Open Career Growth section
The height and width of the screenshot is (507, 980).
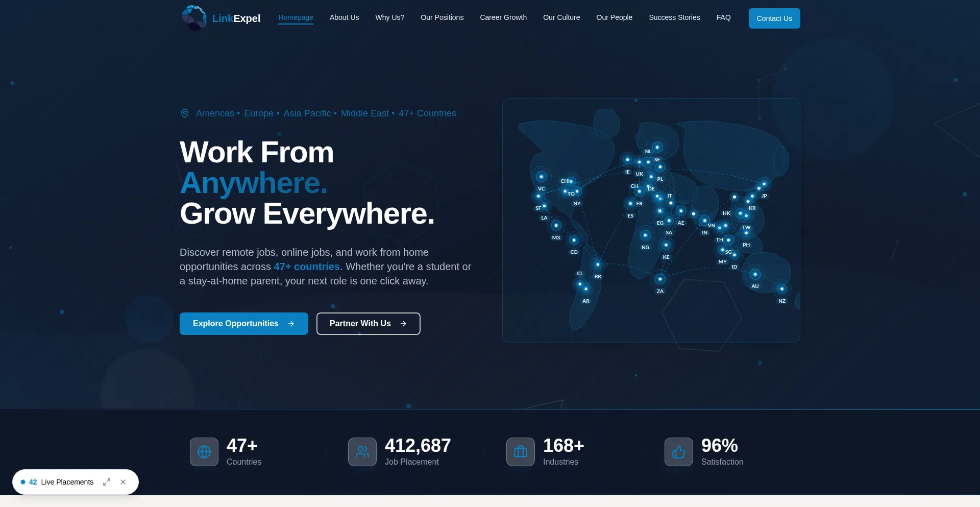[503, 17]
